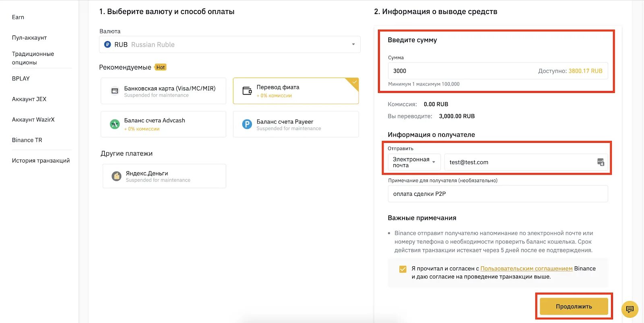Click the bank card icon

pyautogui.click(x=115, y=91)
